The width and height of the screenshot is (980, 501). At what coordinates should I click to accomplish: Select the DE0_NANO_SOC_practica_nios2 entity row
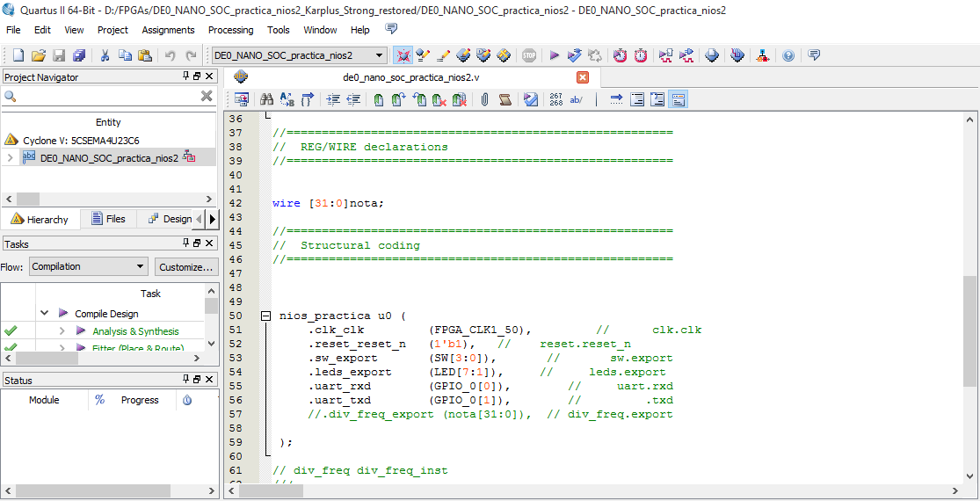pyautogui.click(x=109, y=157)
